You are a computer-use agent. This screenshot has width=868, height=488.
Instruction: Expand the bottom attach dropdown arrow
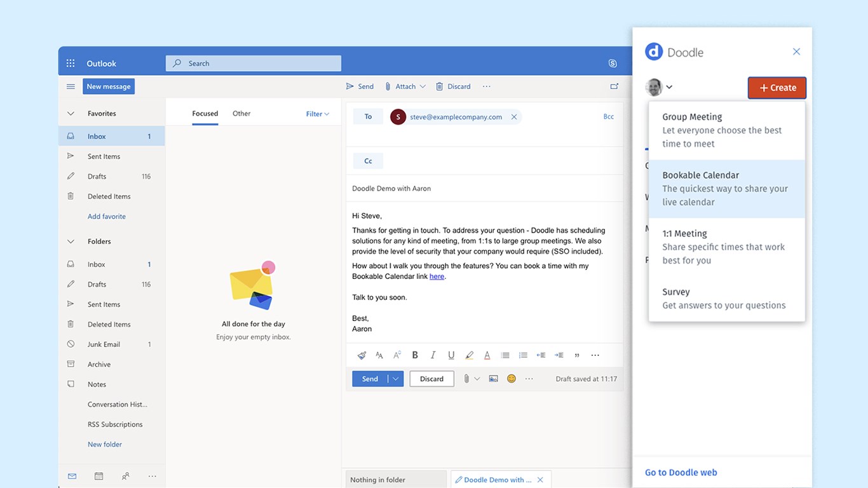click(477, 379)
